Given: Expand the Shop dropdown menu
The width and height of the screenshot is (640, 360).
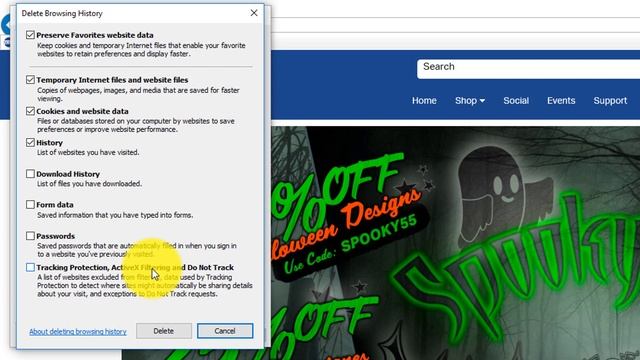Looking at the screenshot, I should [470, 101].
